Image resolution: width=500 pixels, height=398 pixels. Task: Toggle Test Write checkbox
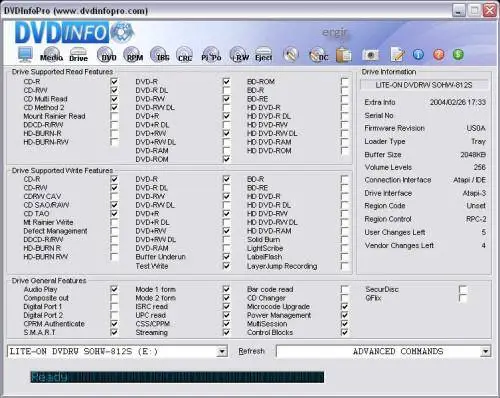click(226, 266)
